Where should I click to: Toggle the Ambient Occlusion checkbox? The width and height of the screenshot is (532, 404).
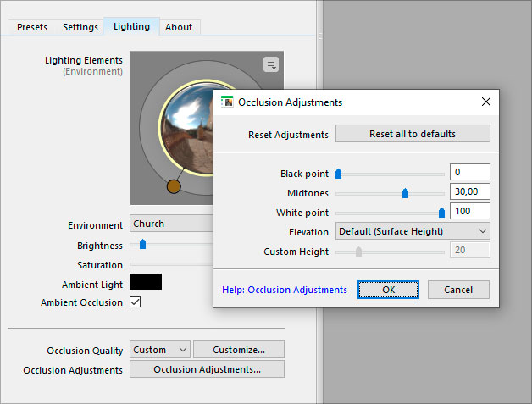click(x=135, y=302)
